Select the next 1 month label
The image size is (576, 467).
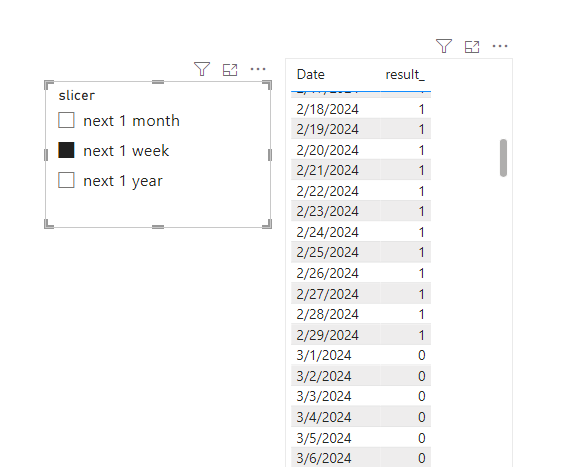pos(132,121)
